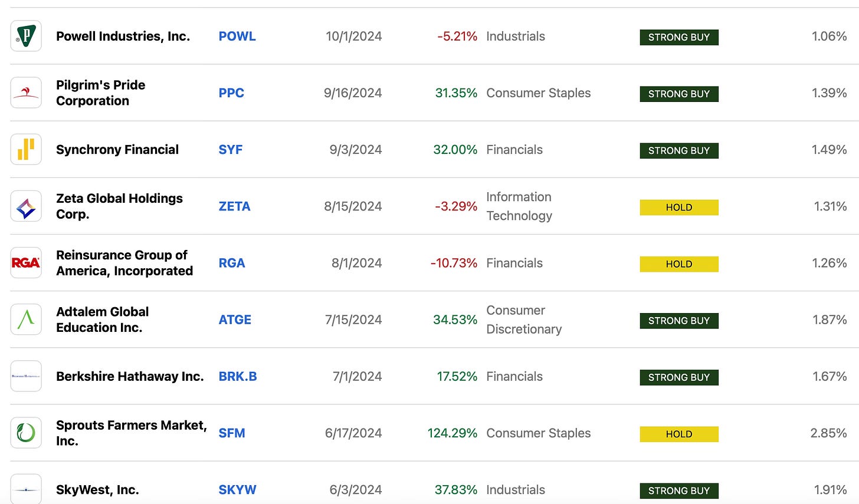Select the HOLD badge for Sprouts Farmers Market
This screenshot has height=504, width=859.
pyautogui.click(x=679, y=434)
